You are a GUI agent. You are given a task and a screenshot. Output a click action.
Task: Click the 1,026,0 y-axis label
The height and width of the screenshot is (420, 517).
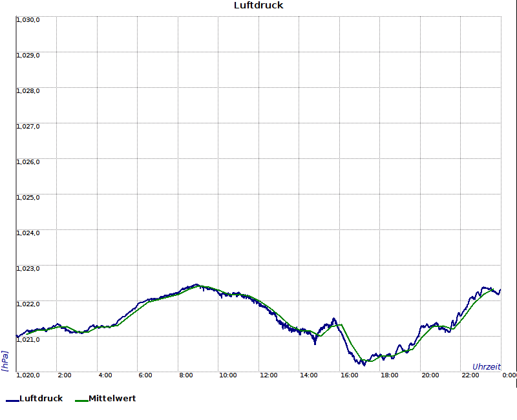pyautogui.click(x=28, y=162)
